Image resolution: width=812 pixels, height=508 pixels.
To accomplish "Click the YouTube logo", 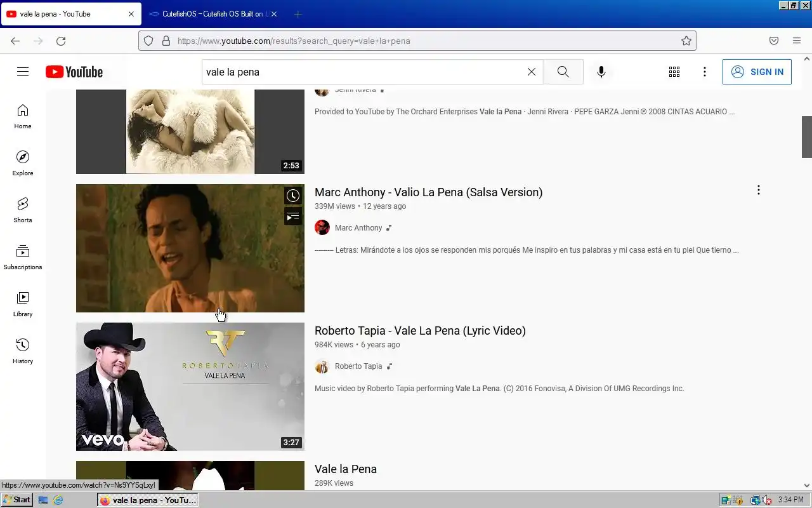I will 74,72.
